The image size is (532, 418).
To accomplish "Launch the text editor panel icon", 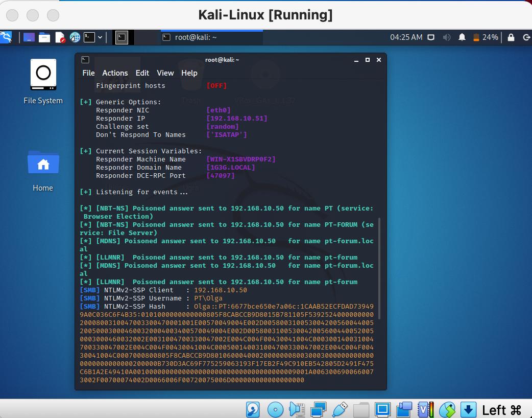I will pyautogui.click(x=60, y=37).
